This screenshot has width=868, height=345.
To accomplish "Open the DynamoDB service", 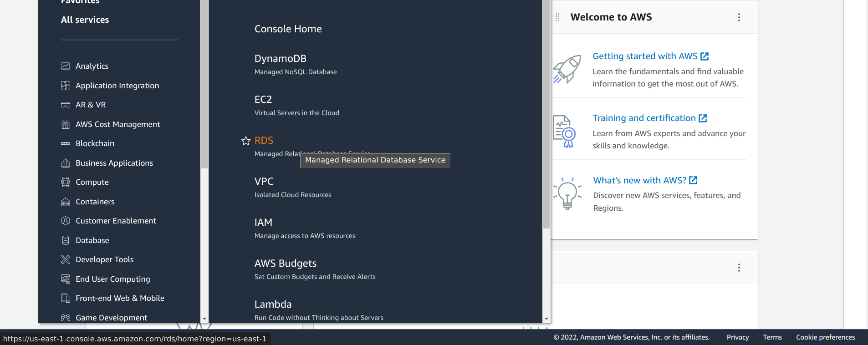I will 280,59.
